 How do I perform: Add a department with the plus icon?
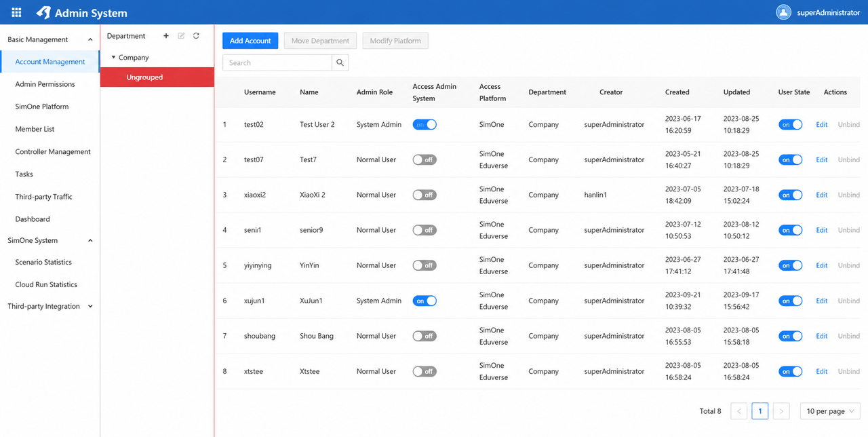pyautogui.click(x=166, y=36)
